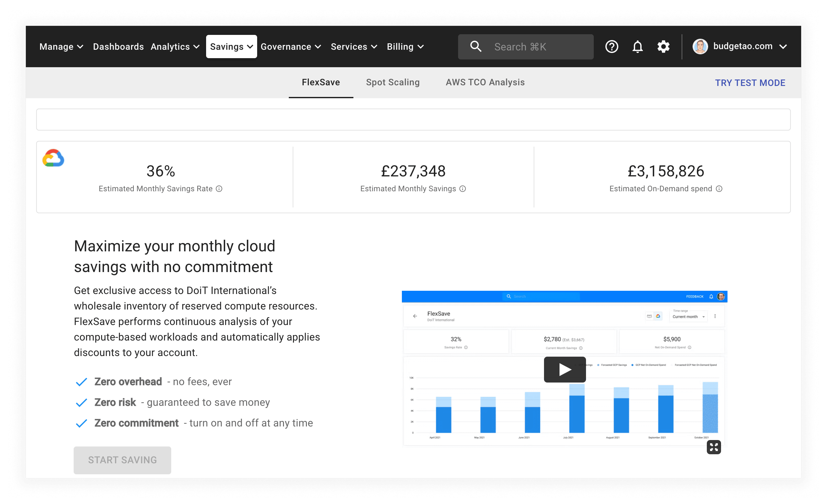Show info for Estimated Monthly Savings Rate
Screen dimensions: 827x504
(x=219, y=189)
